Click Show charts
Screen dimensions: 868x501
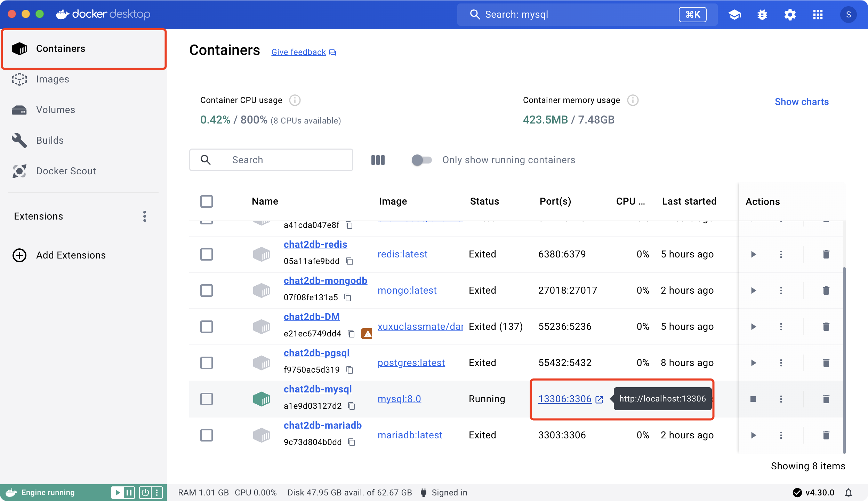pos(802,102)
